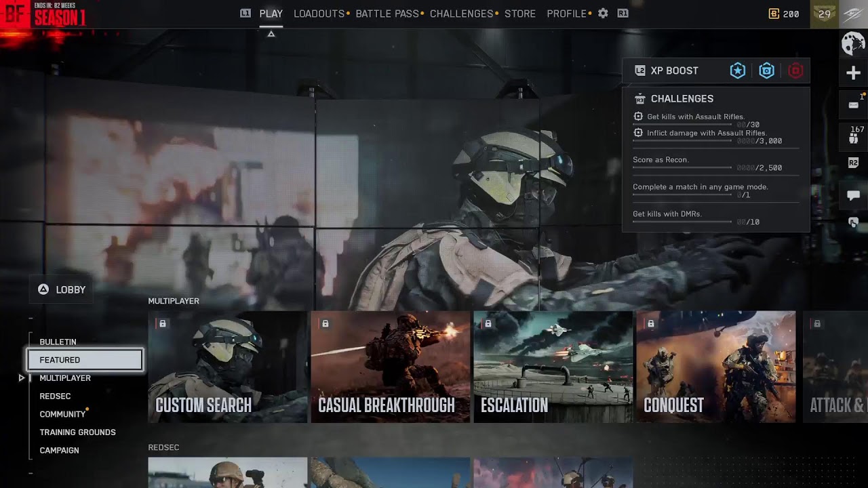
Task: Select the red hexagon XP boost icon
Action: (x=795, y=70)
